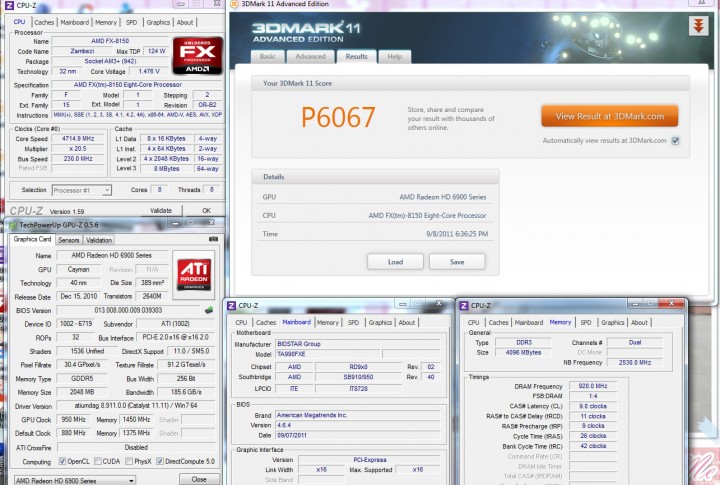Switch to the Sensors tab in GPU-Z
The width and height of the screenshot is (720, 485).
pyautogui.click(x=69, y=240)
